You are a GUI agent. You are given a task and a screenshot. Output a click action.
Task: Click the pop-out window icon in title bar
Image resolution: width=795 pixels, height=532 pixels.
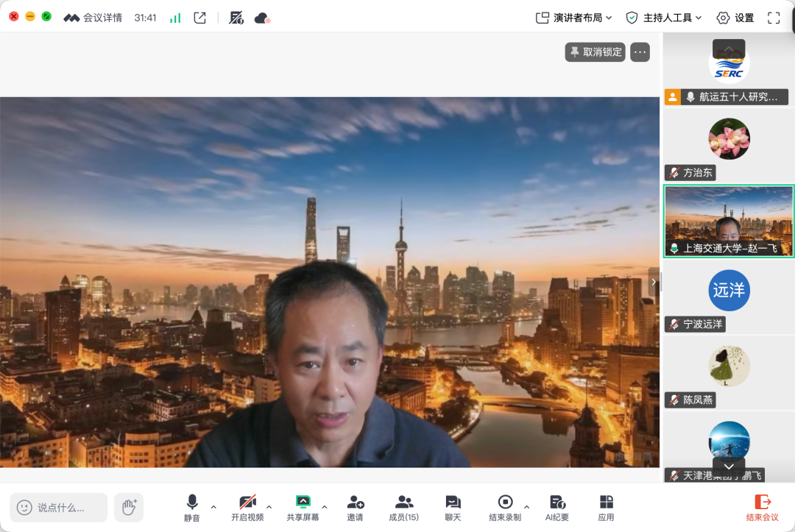(199, 18)
